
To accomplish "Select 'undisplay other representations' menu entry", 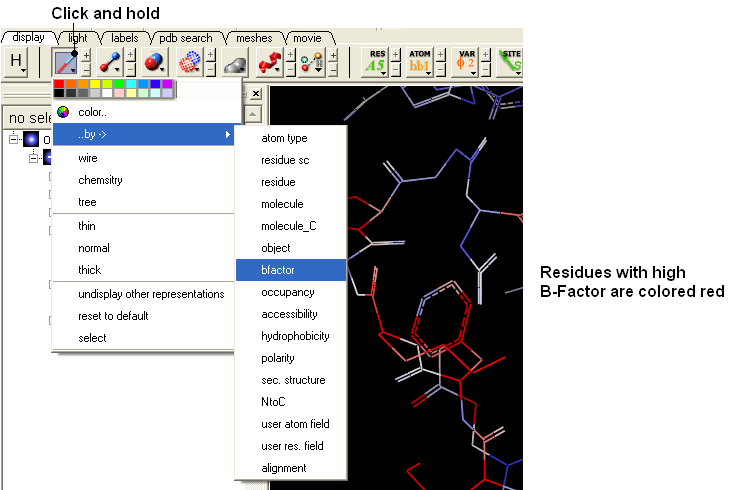I will click(x=151, y=294).
